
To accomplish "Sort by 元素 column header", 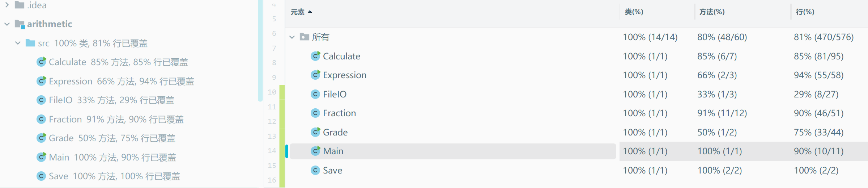I will [x=298, y=12].
